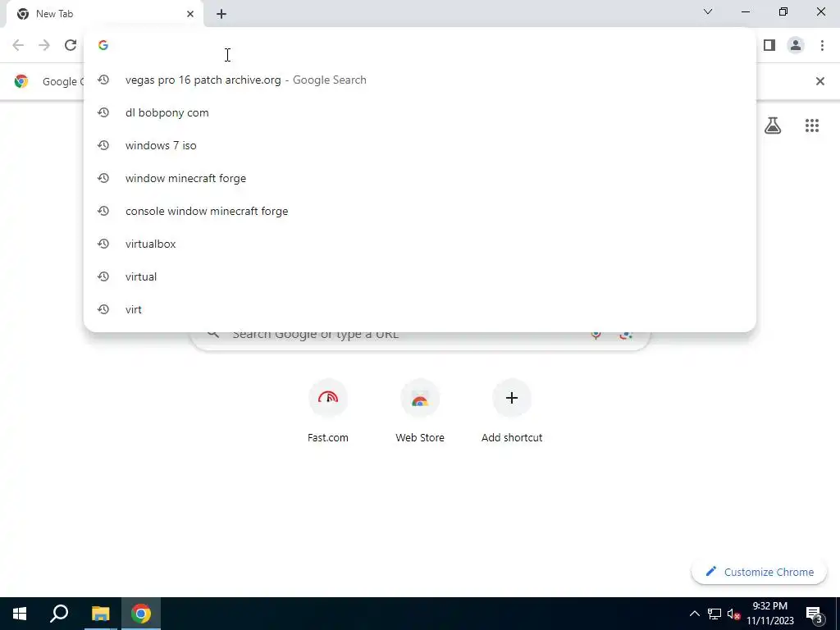This screenshot has height=630, width=840.
Task: Select suggestion windows 7 iso
Action: coord(419,145)
